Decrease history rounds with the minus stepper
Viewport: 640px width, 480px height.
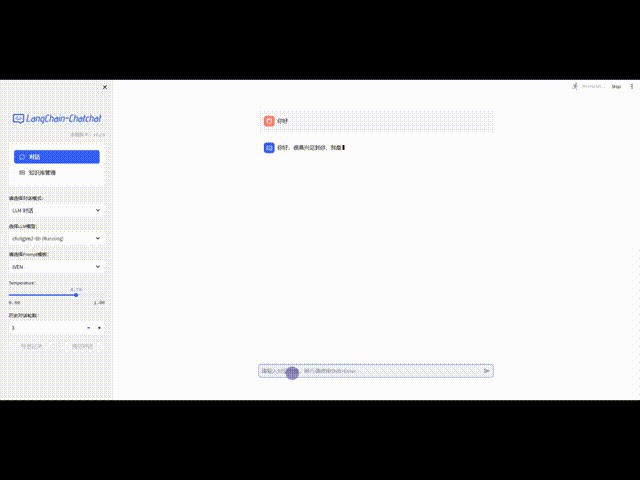(x=89, y=328)
